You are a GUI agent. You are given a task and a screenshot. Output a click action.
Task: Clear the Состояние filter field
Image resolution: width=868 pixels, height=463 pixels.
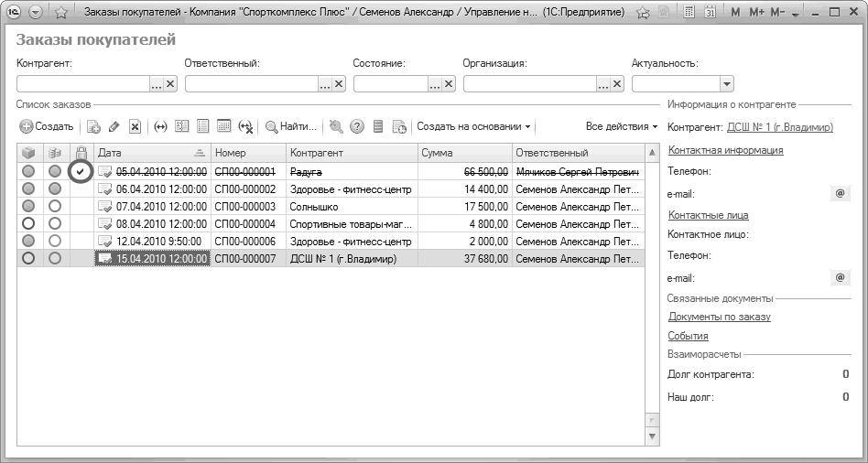449,84
